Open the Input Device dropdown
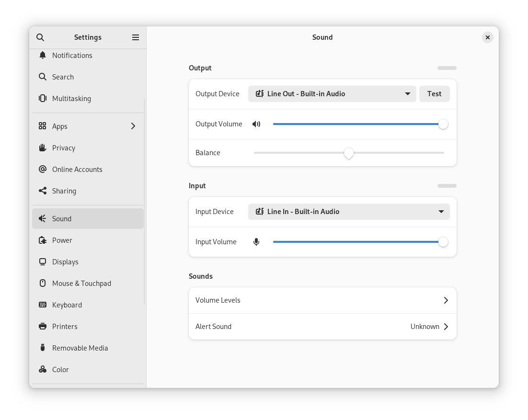The image size is (528, 420). pyautogui.click(x=349, y=211)
